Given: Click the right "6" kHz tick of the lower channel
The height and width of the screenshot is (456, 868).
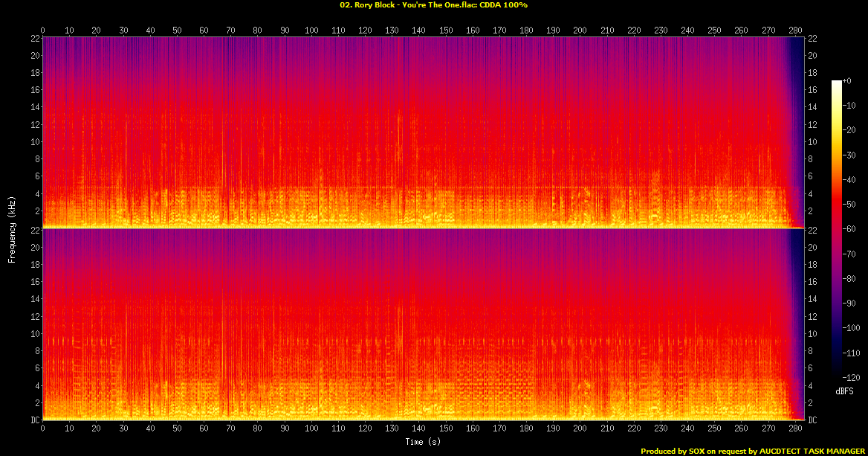Looking at the screenshot, I should pos(809,368).
